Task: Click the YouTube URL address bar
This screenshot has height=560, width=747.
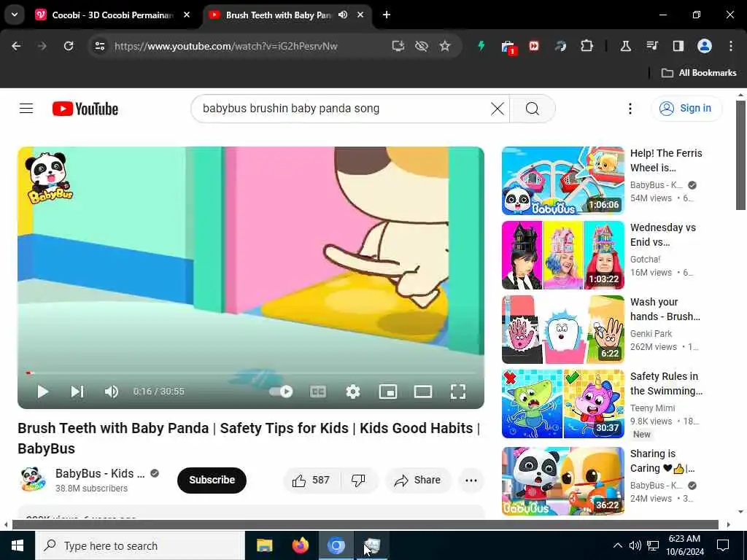Action: tap(226, 46)
